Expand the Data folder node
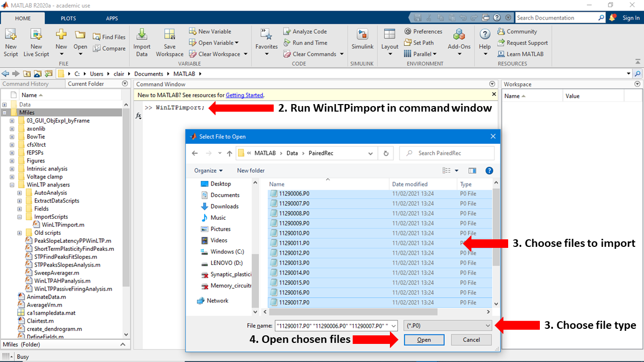This screenshot has width=644, height=362. (x=5, y=105)
